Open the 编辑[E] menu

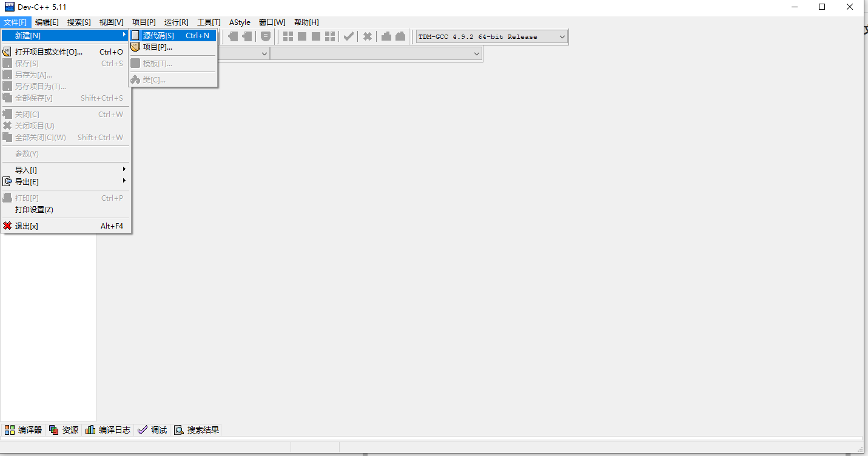point(47,22)
